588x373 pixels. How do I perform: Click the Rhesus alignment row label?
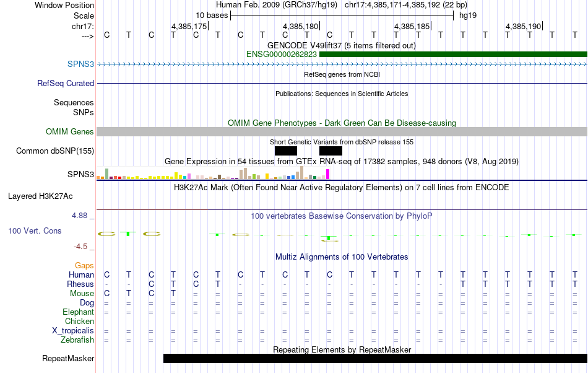[80, 284]
